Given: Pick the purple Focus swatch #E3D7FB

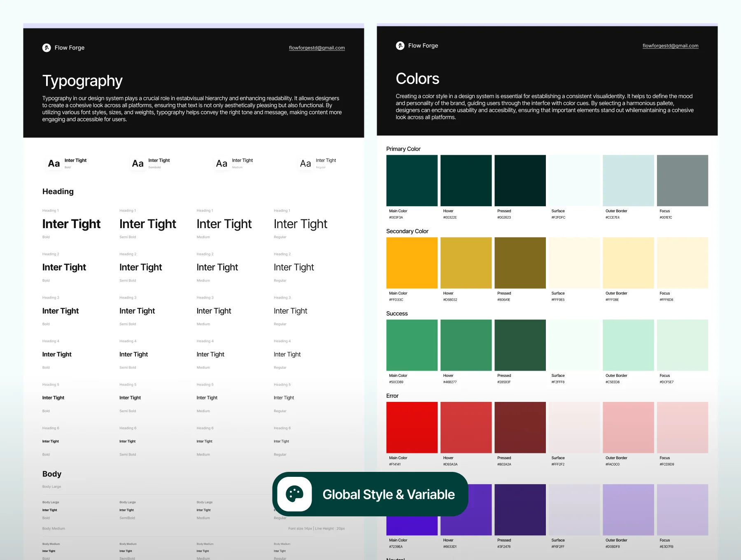Looking at the screenshot, I should tap(683, 510).
